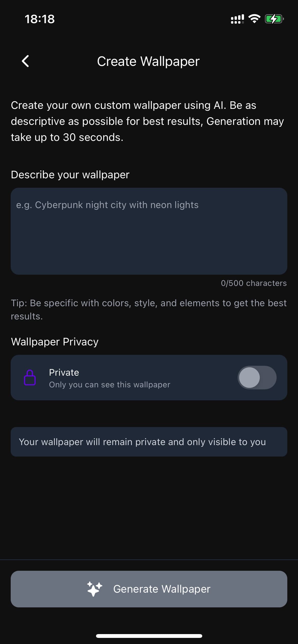
Task: Tap the battery charging icon
Action: (x=274, y=19)
